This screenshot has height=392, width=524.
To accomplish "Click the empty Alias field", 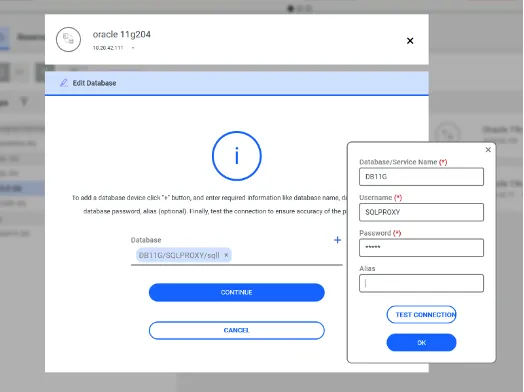I will [x=421, y=283].
